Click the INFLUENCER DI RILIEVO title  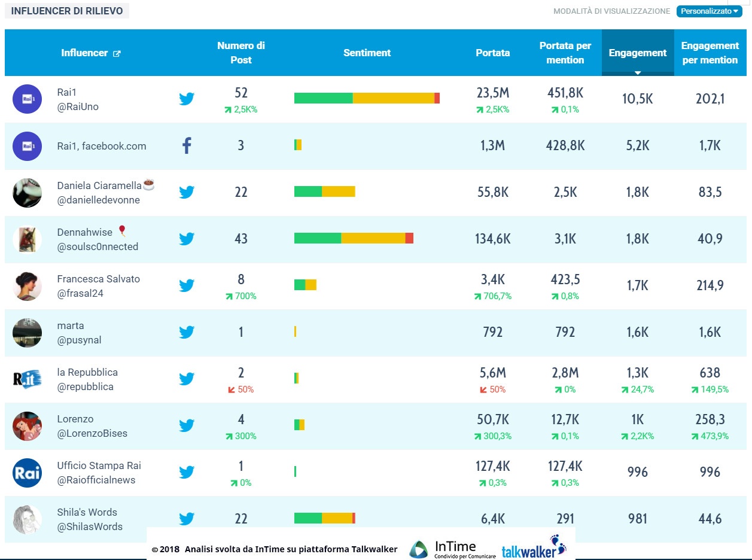click(x=67, y=11)
